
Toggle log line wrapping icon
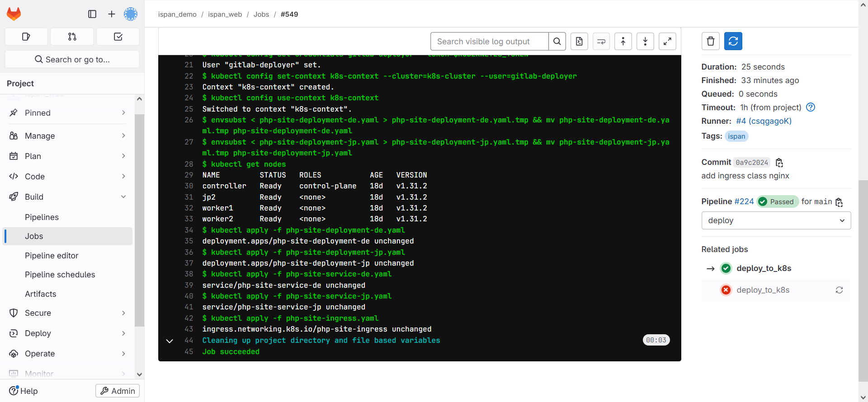coord(601,42)
